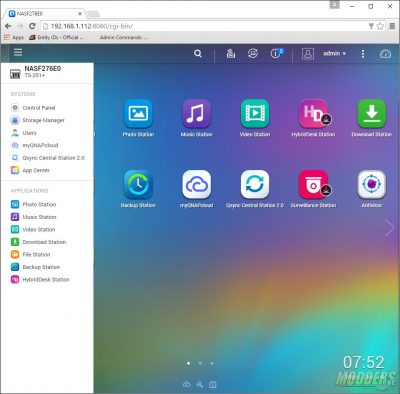Open Backup Station desktop icon

138,184
